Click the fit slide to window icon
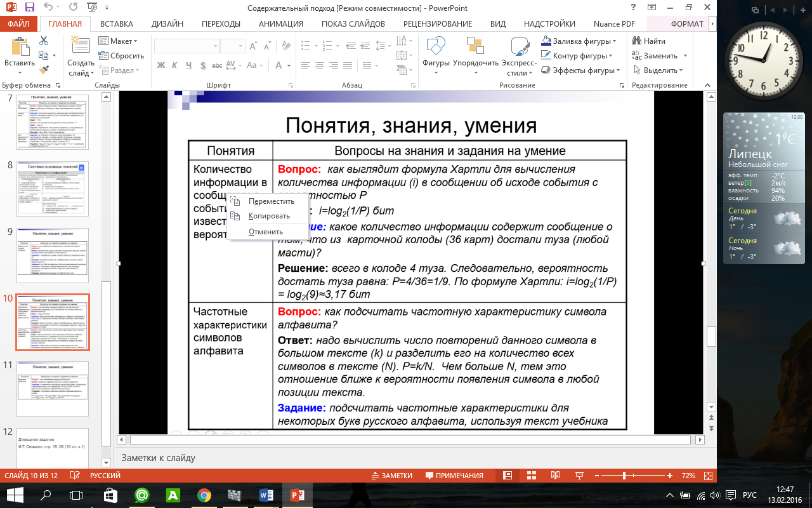The height and width of the screenshot is (508, 812). pyautogui.click(x=709, y=476)
